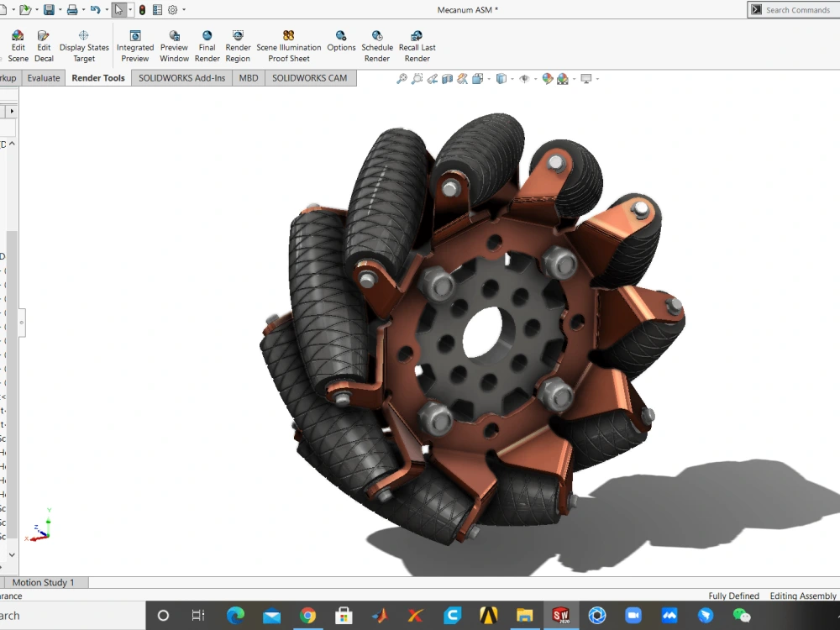Open the Motion Study 1 tab
Screen dimensions: 840x630
[44, 582]
